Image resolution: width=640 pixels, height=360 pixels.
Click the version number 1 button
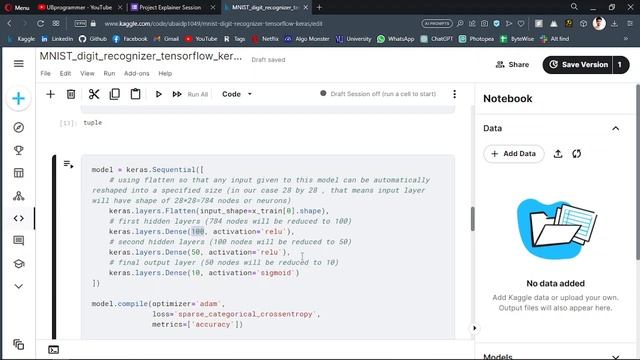coord(620,64)
